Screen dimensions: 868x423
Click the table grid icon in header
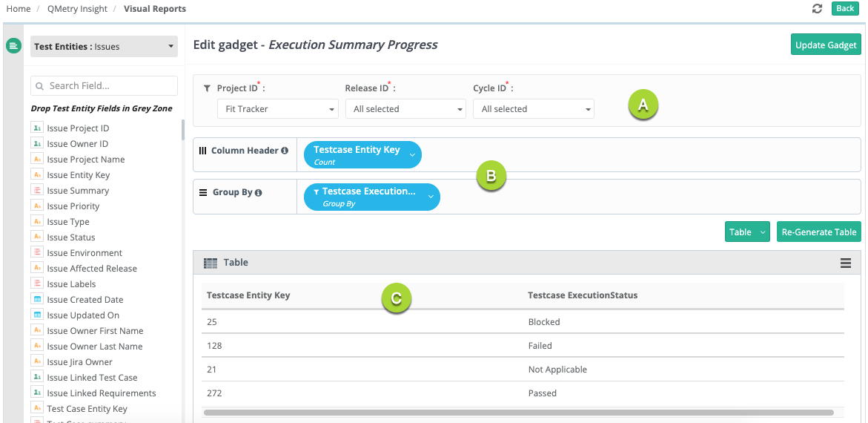pyautogui.click(x=211, y=263)
